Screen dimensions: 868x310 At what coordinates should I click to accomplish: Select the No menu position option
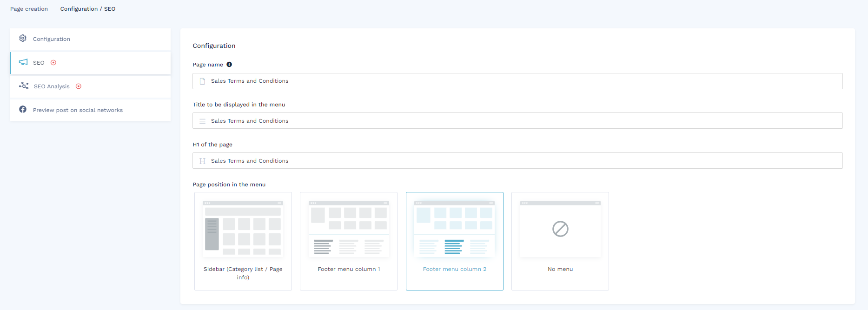point(560,241)
